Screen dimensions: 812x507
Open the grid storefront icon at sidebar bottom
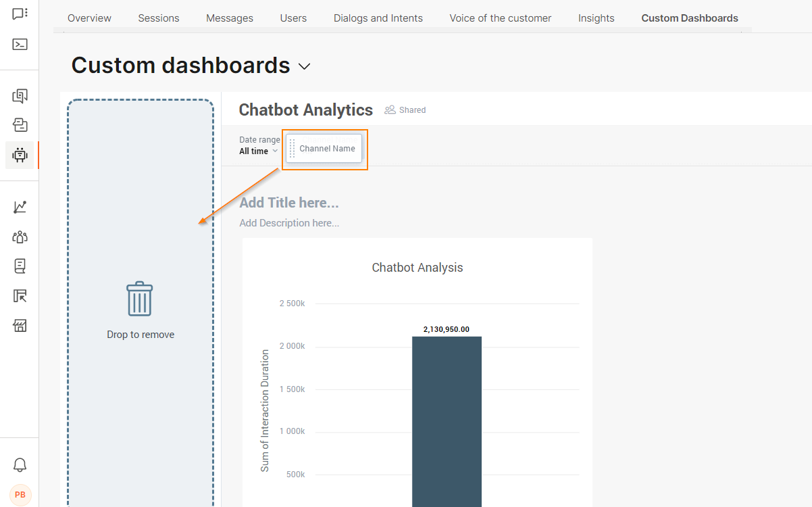(20, 325)
